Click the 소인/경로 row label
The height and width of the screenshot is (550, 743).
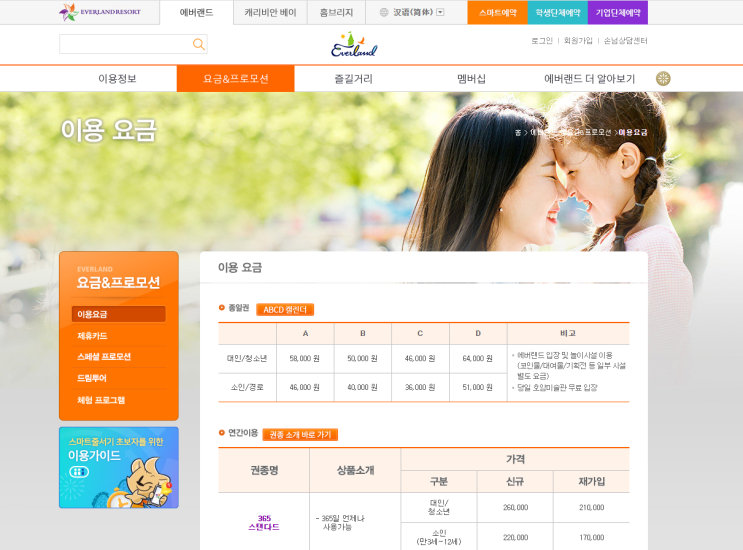point(247,387)
